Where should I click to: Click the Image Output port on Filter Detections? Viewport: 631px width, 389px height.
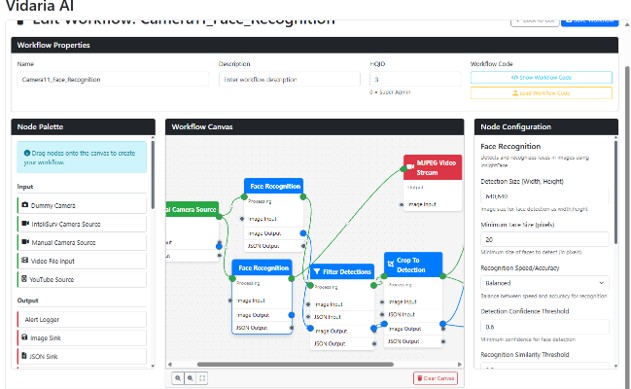coord(374,329)
